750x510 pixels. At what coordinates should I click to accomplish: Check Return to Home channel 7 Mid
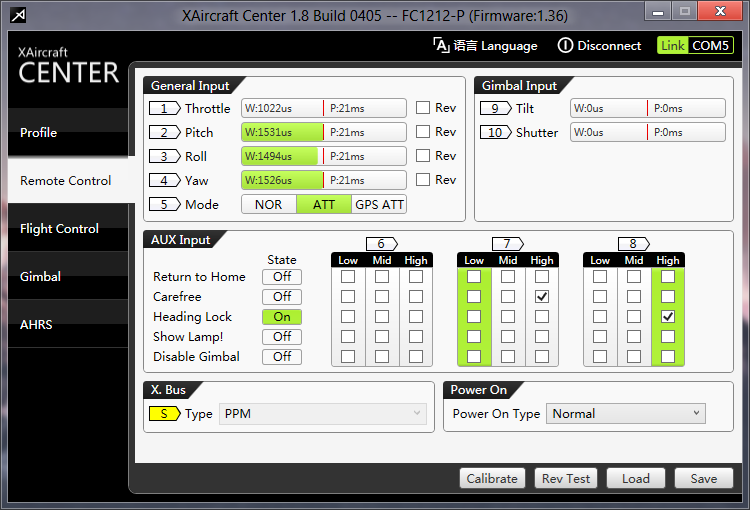pos(508,277)
